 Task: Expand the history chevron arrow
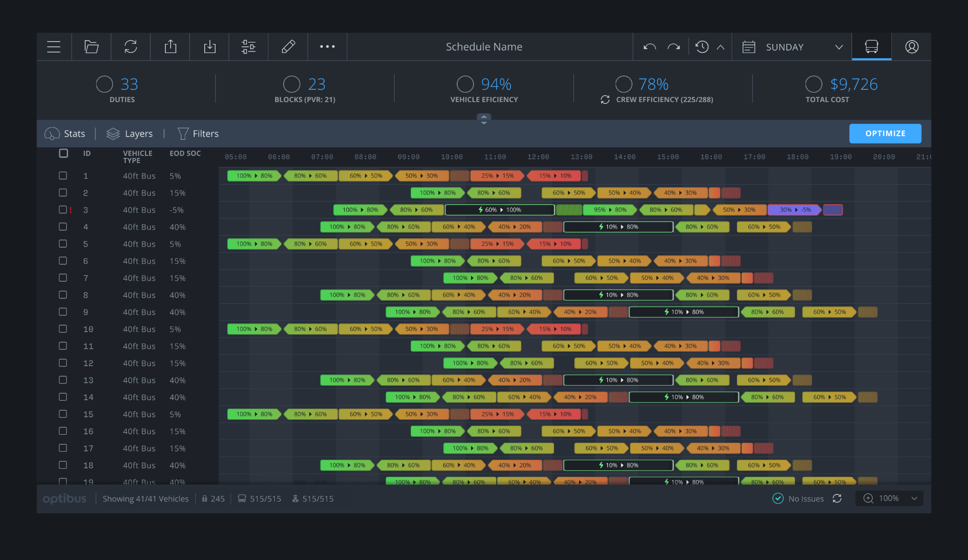720,47
